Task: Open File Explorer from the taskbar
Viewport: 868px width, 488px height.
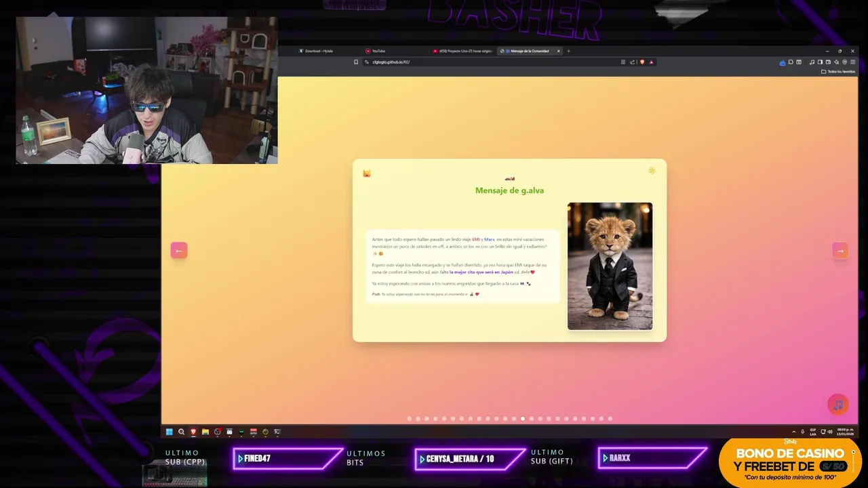Action: [x=205, y=432]
